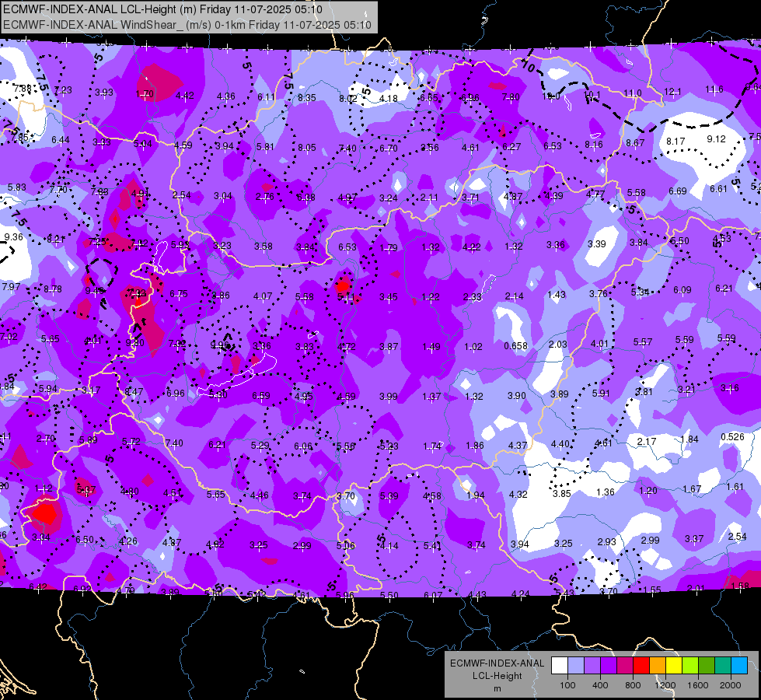Click the wind shear value 3.04
Image resolution: width=761 pixels, height=700 pixels.
click(x=223, y=196)
